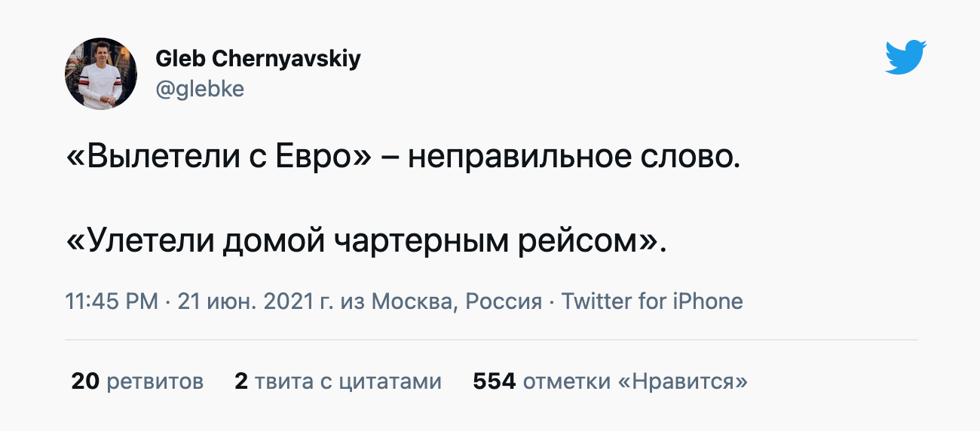Click the bold likes count 554
The width and height of the screenshot is (980, 431).
[x=494, y=381]
